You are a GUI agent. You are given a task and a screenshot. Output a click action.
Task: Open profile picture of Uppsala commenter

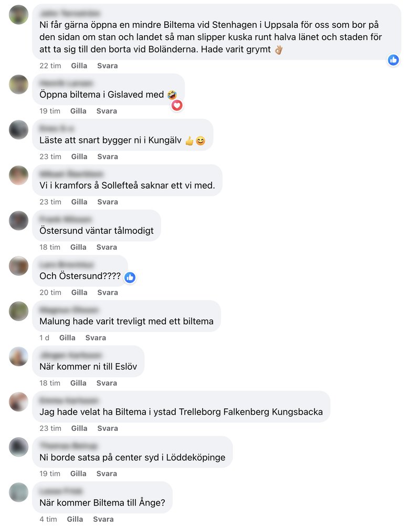(18, 15)
